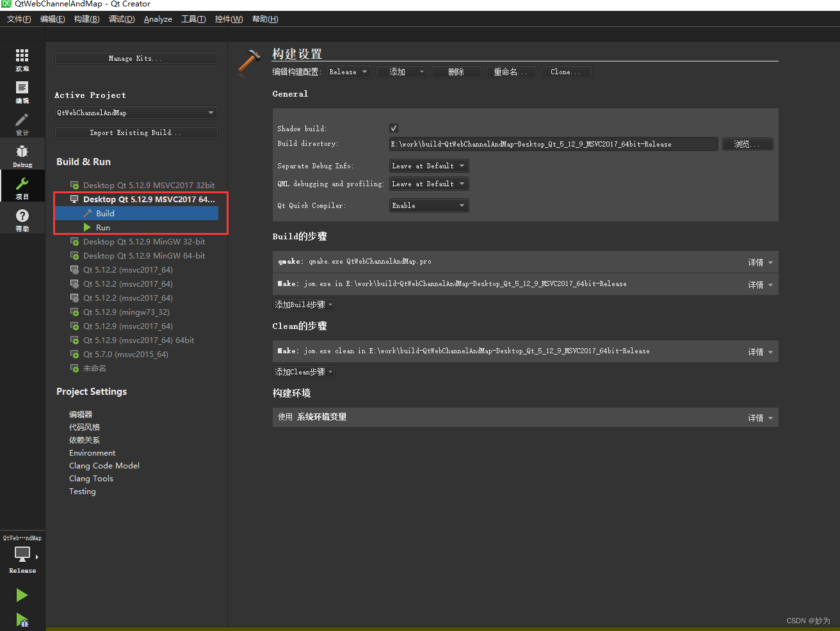Screen dimensions: 840x631
Task: Switch to the Edit mode icon
Action: point(22,88)
